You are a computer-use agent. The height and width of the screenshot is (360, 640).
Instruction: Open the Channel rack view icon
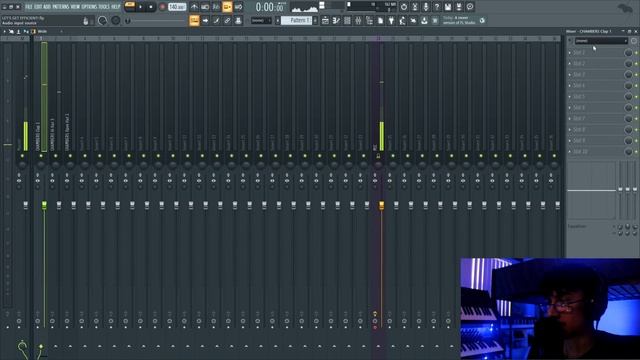pyautogui.click(x=347, y=20)
